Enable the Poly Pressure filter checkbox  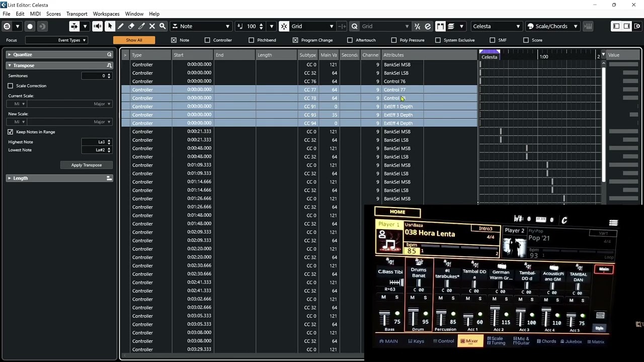[x=394, y=40]
